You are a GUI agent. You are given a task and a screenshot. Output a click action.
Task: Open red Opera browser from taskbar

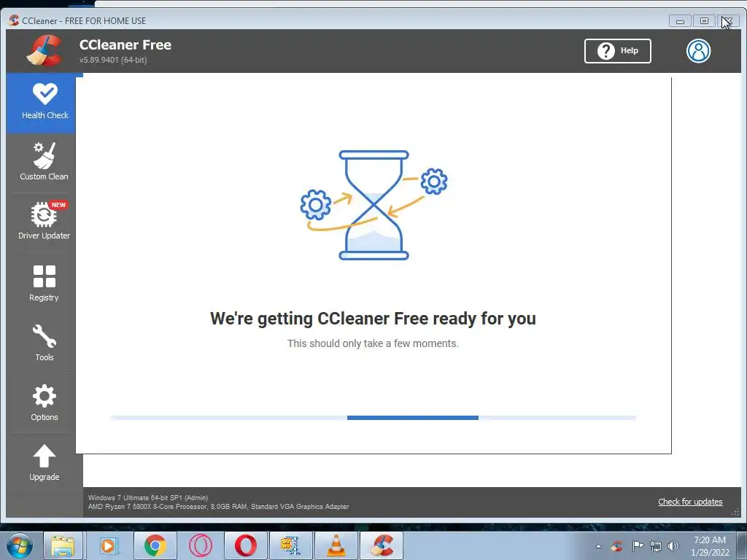(245, 545)
